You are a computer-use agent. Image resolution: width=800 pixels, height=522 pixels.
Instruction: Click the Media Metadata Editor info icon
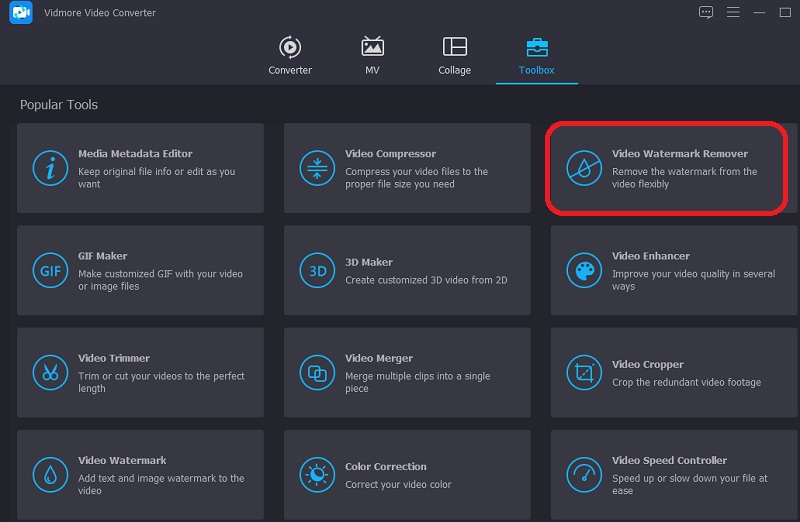pyautogui.click(x=50, y=168)
